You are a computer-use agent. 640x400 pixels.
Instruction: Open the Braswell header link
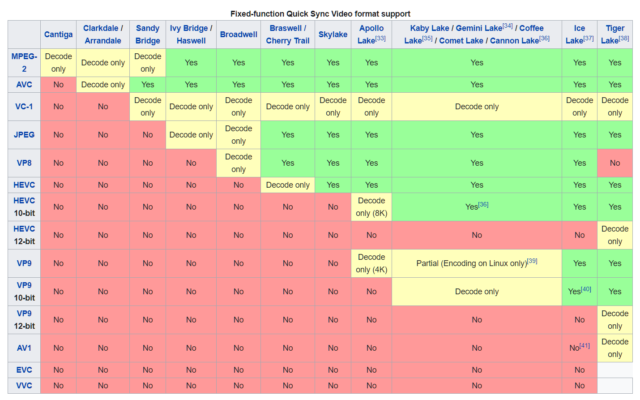coord(286,28)
